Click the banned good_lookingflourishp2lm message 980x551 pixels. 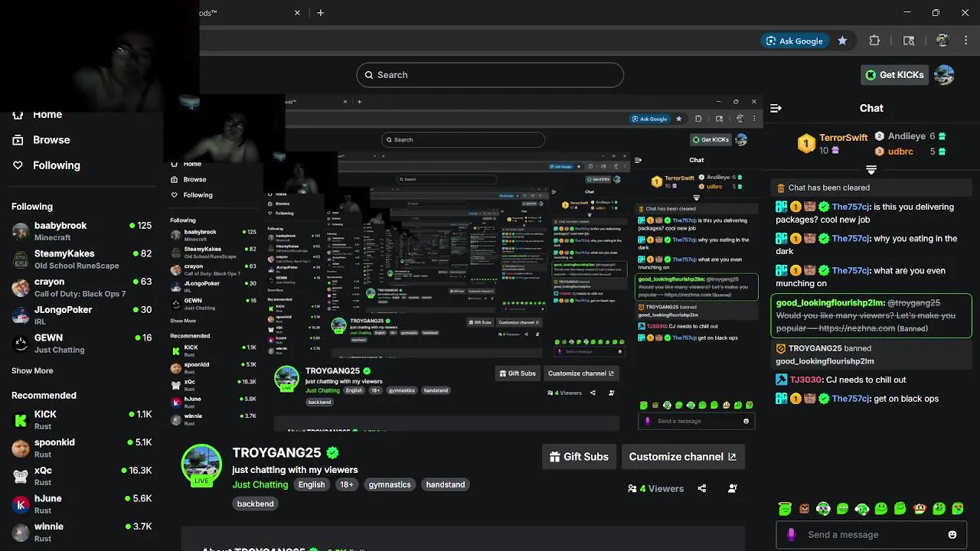(x=871, y=315)
